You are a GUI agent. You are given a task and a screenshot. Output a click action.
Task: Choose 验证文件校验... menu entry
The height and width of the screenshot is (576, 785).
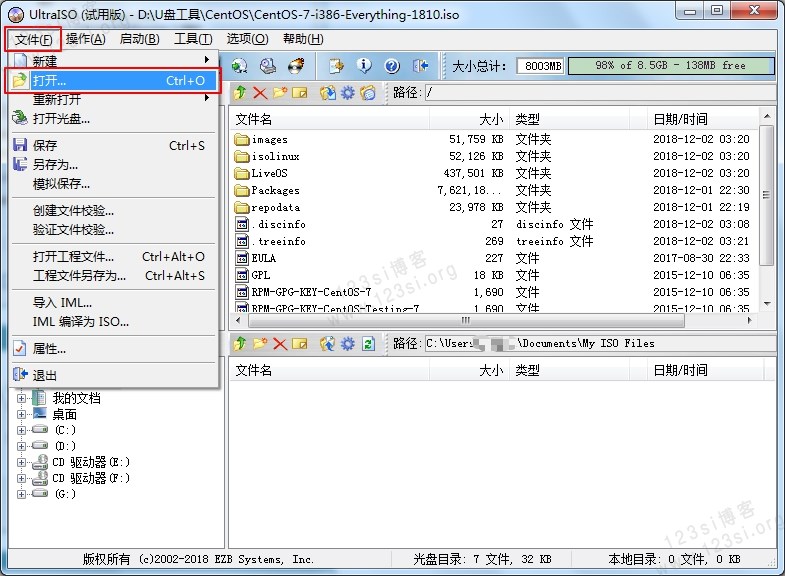tap(114, 230)
